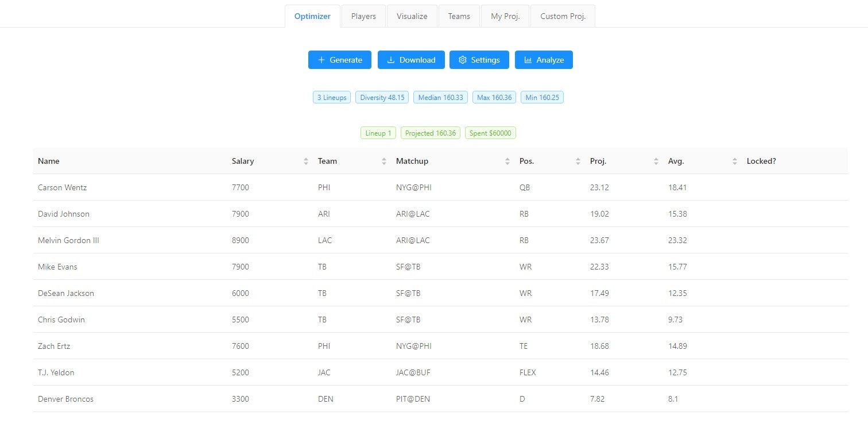Sort the table using the Salary sort chevrons
Viewport: 868px width, 427px height.
(x=305, y=161)
